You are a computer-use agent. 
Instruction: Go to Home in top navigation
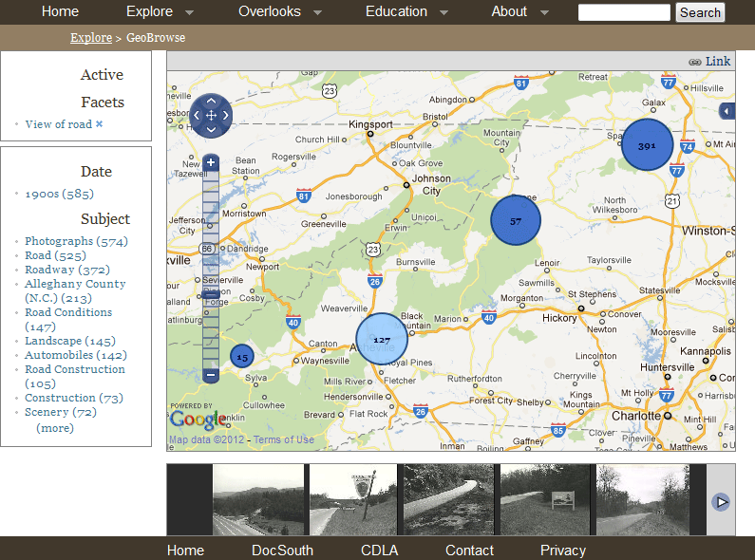61,11
